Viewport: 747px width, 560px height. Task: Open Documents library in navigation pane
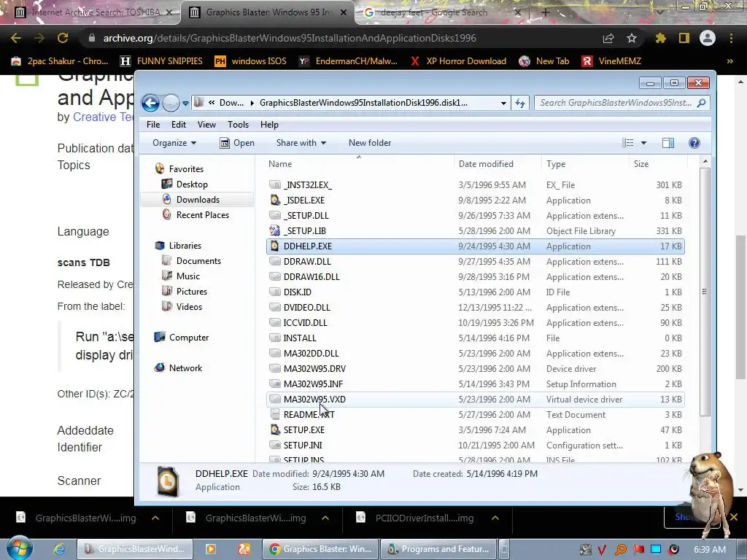tap(198, 261)
